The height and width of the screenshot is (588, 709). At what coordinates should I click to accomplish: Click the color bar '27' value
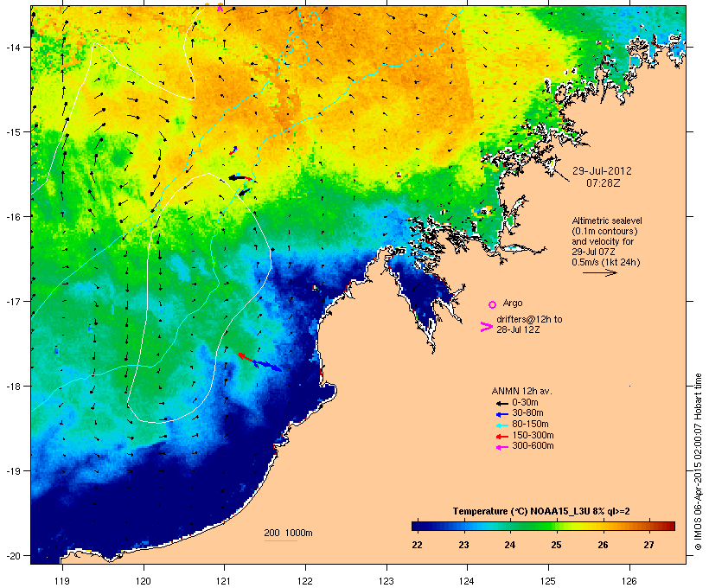648,545
